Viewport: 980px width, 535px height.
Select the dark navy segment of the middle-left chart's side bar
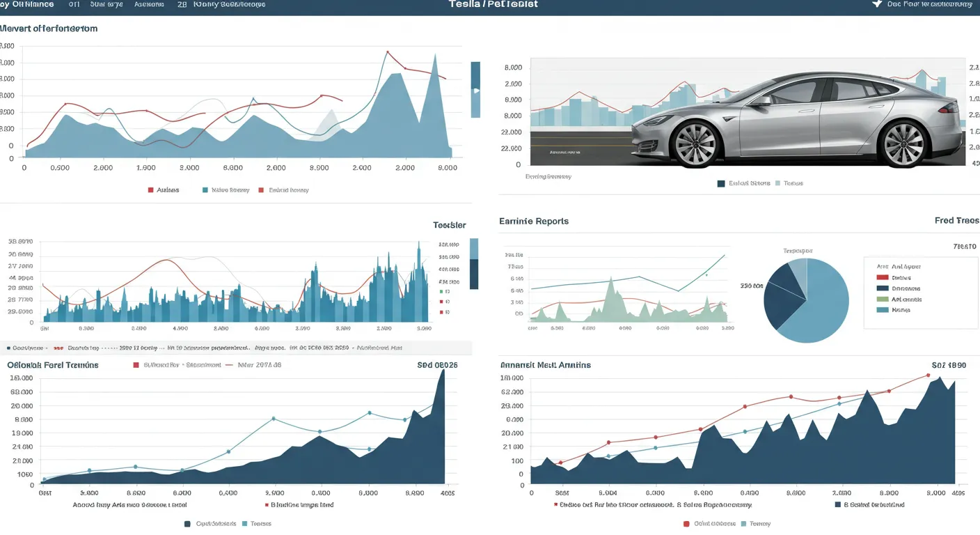(475, 274)
